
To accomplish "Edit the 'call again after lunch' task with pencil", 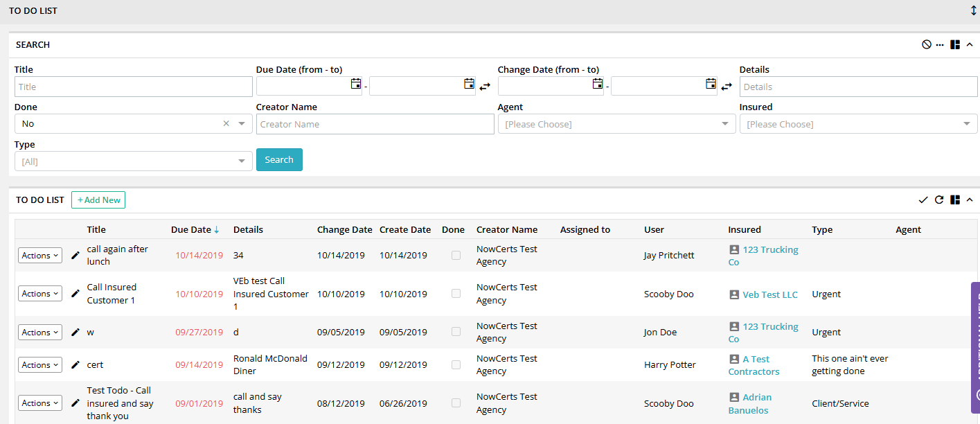I will pyautogui.click(x=75, y=255).
